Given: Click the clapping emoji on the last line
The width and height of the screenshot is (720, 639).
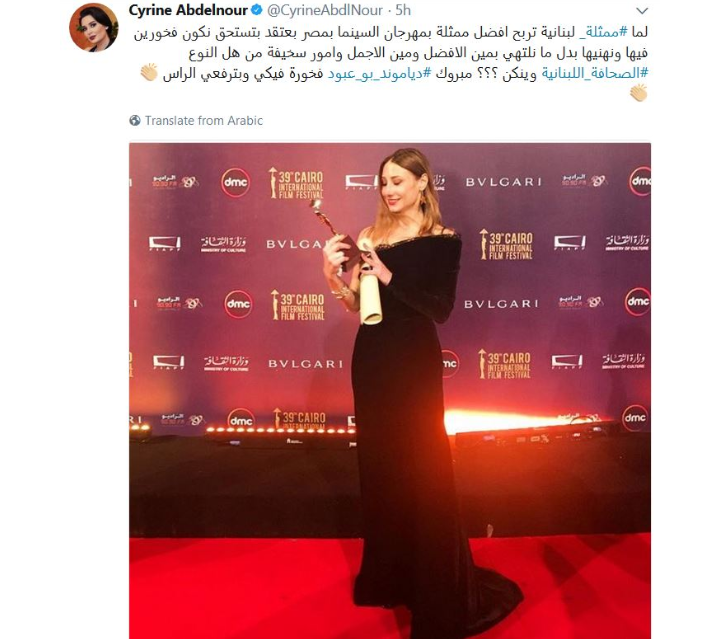Looking at the screenshot, I should click(x=639, y=93).
